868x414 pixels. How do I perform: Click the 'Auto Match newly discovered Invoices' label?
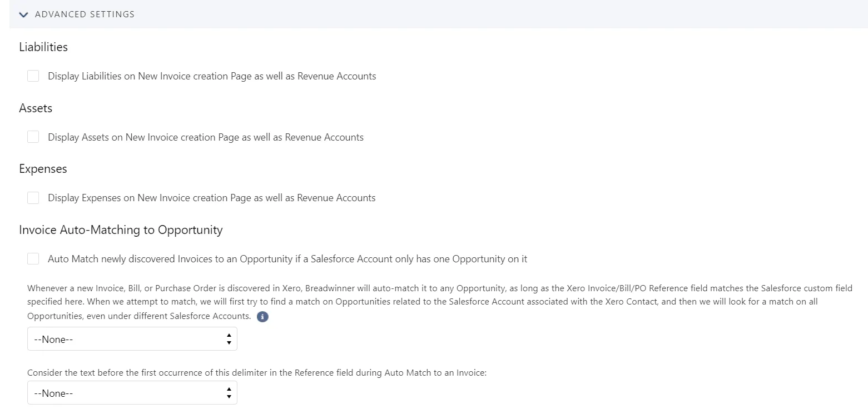[287, 259]
